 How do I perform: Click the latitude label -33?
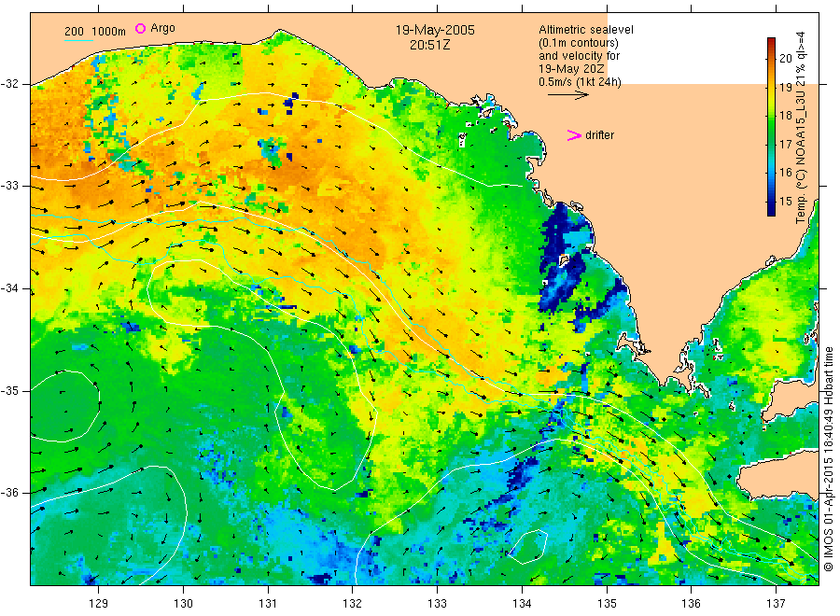click(9, 186)
